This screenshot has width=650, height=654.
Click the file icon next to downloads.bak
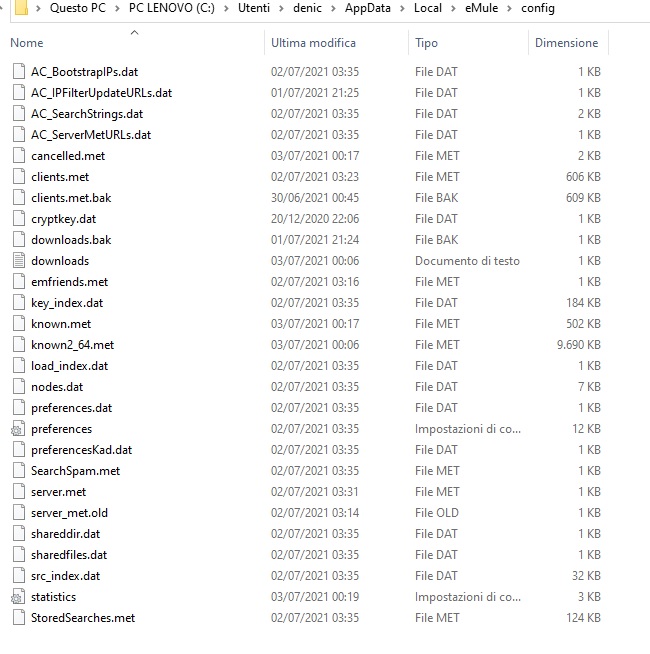19,239
